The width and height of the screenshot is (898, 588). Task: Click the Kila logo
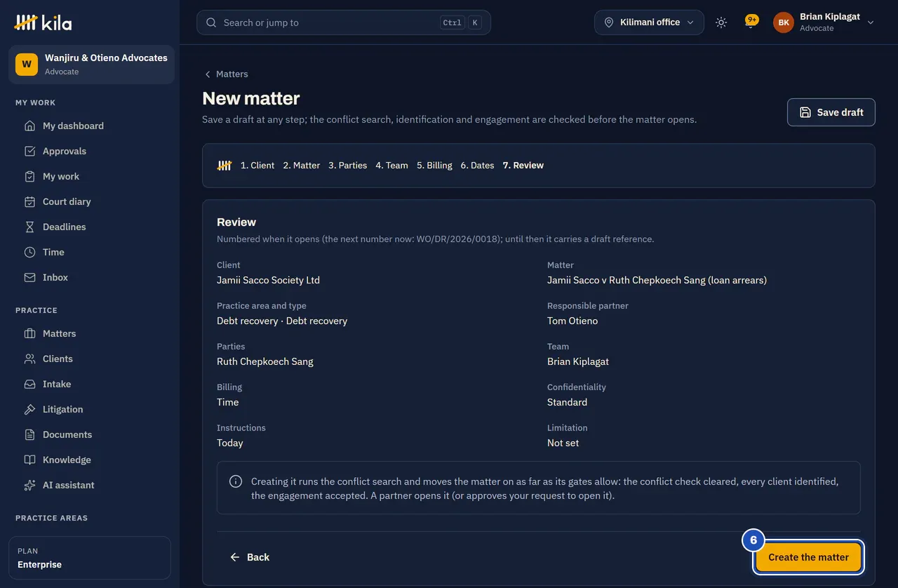click(43, 22)
